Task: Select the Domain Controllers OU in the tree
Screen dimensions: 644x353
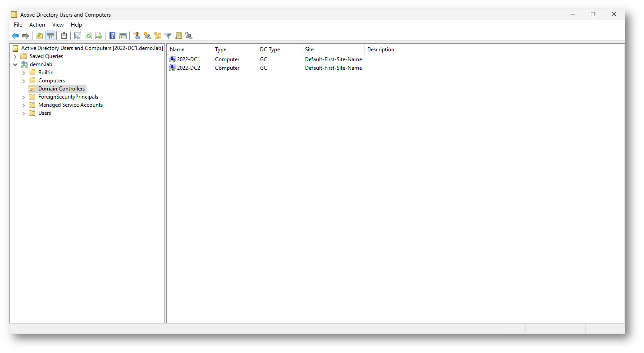Action: click(61, 89)
